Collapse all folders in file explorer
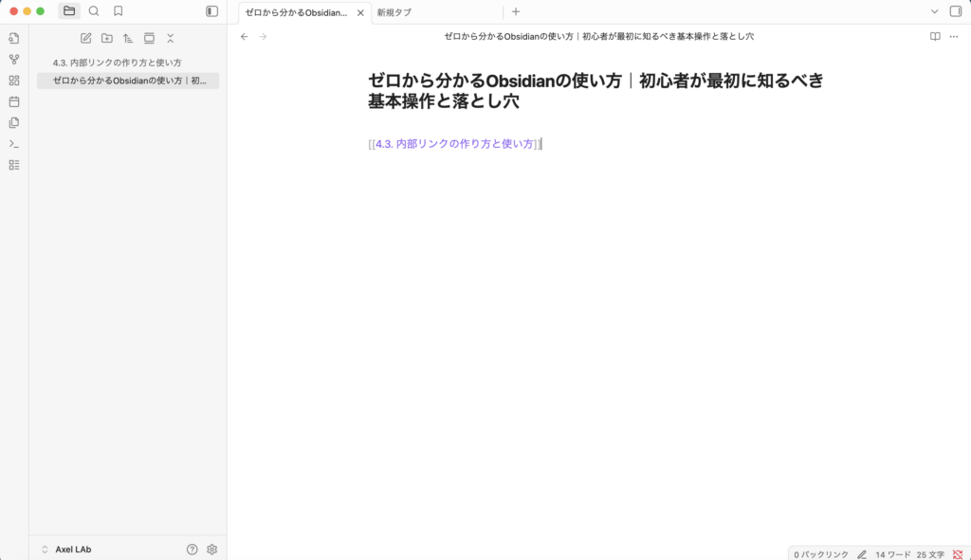This screenshot has width=971, height=560. pyautogui.click(x=171, y=38)
